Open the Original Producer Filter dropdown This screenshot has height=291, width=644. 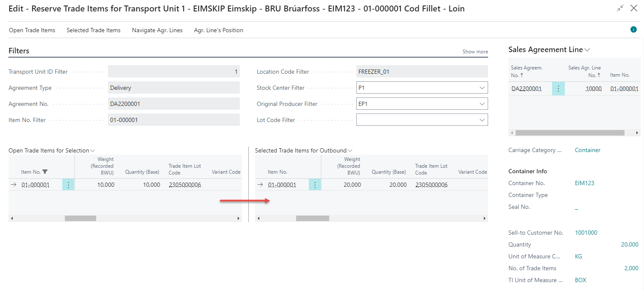482,104
